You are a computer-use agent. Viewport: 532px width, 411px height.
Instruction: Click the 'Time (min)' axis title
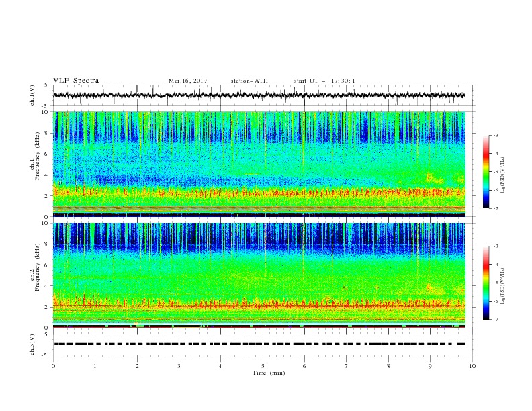point(269,373)
